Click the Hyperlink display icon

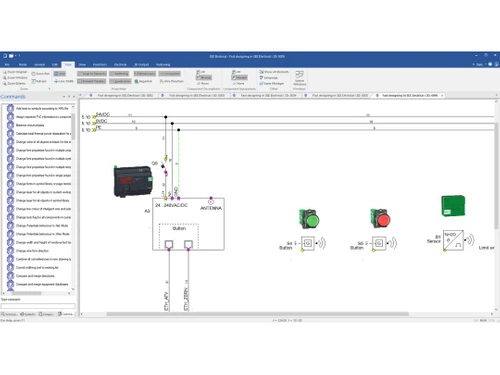tap(137, 81)
